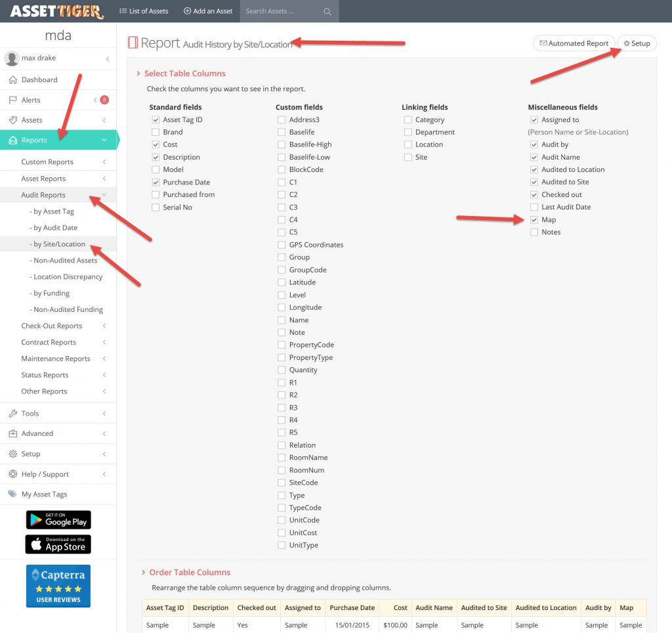Click the Alerts flag icon
This screenshot has width=672, height=633.
point(12,100)
